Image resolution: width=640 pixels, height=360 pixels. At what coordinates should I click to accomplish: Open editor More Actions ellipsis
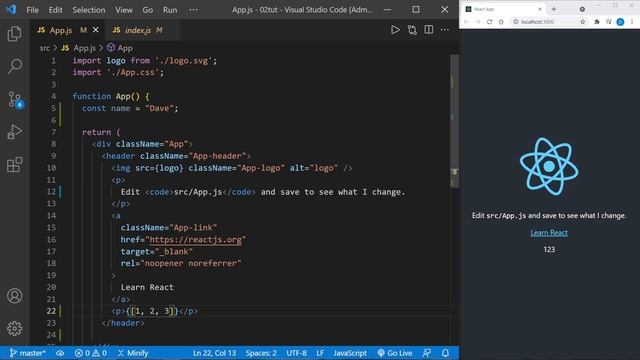445,30
